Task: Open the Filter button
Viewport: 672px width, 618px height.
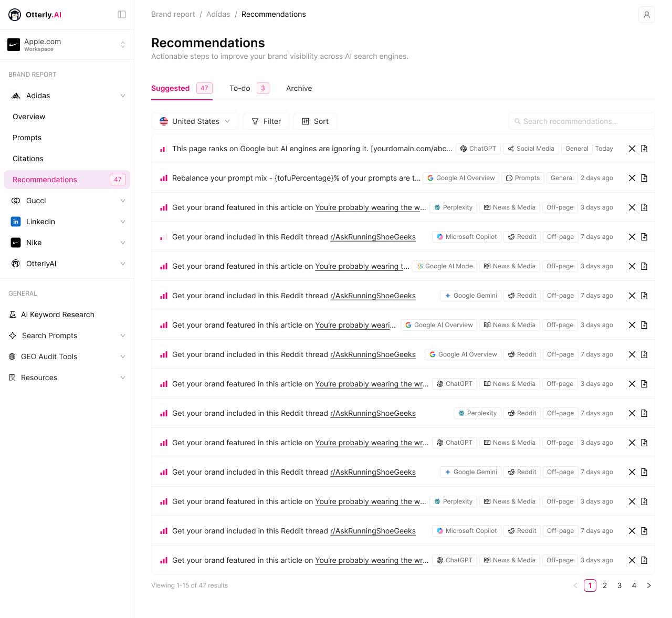Action: click(x=266, y=121)
